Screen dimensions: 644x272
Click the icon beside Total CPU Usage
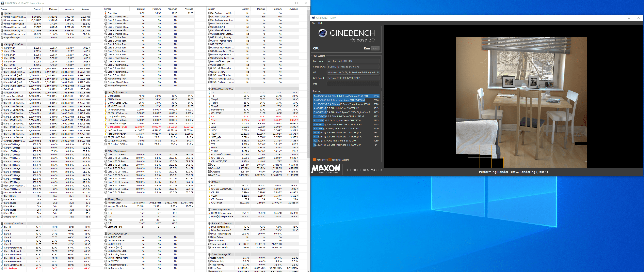2,189
